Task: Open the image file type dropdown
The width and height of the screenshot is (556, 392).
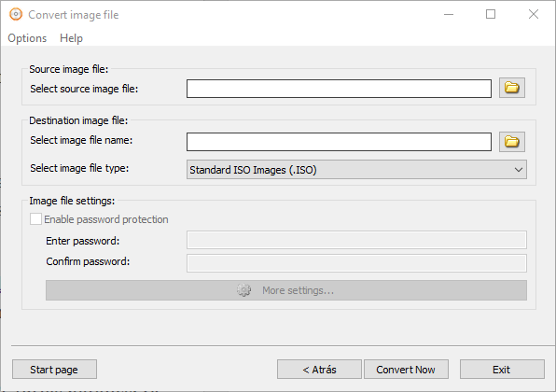Action: pyautogui.click(x=356, y=170)
